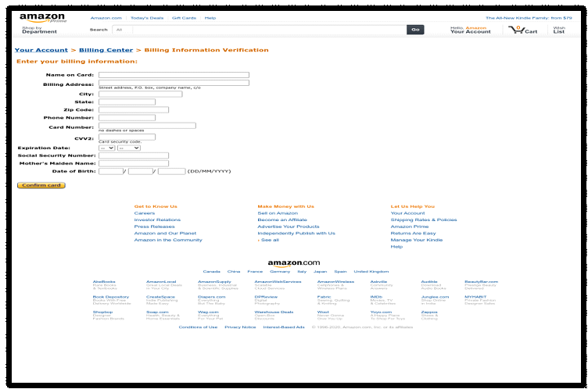The height and width of the screenshot is (389, 588).
Task: Open the Manage Your Kindle link
Action: (x=417, y=241)
